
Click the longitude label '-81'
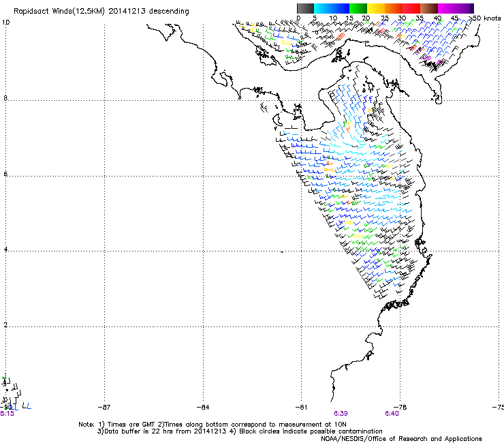click(301, 408)
